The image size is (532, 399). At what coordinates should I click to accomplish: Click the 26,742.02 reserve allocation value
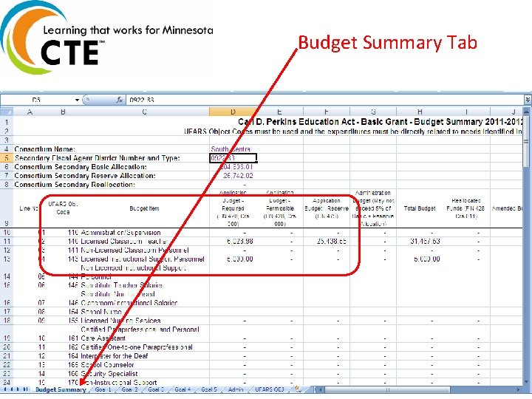click(x=238, y=176)
